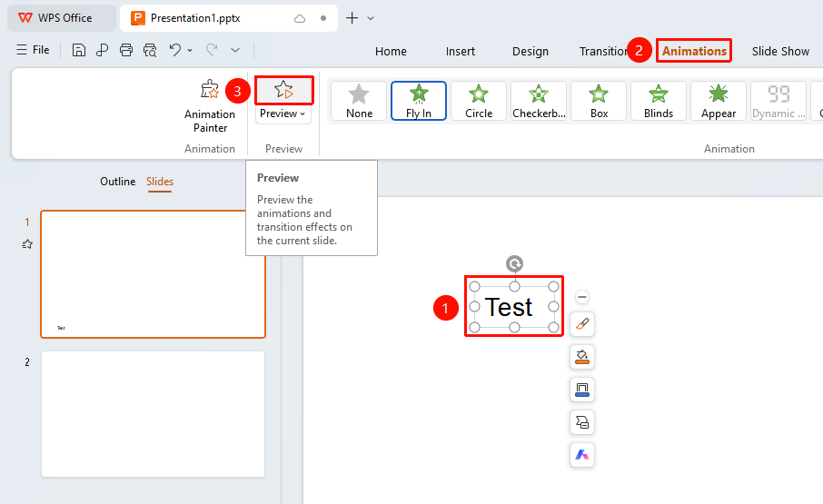
Task: Click the Animation Painter icon
Action: 210,90
